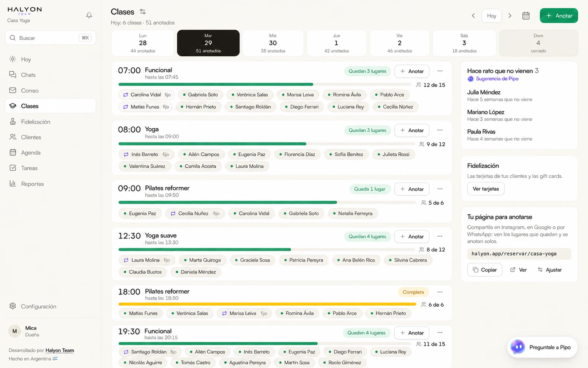Open more options for 19:30 Funcional
The height and width of the screenshot is (368, 588).
point(440,333)
